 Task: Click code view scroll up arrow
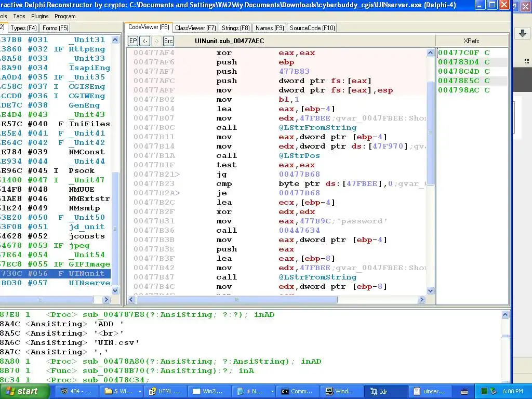tap(430, 52)
